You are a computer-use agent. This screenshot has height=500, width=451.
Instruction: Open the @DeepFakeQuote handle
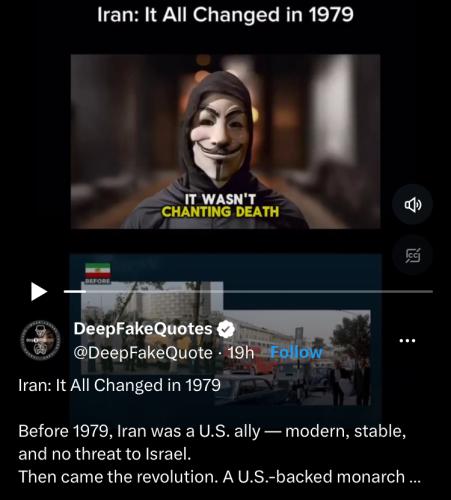click(x=143, y=353)
